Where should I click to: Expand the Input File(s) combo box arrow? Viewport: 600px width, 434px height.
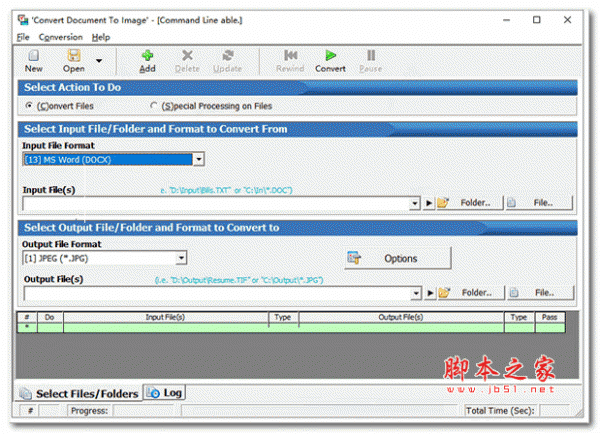tap(414, 203)
